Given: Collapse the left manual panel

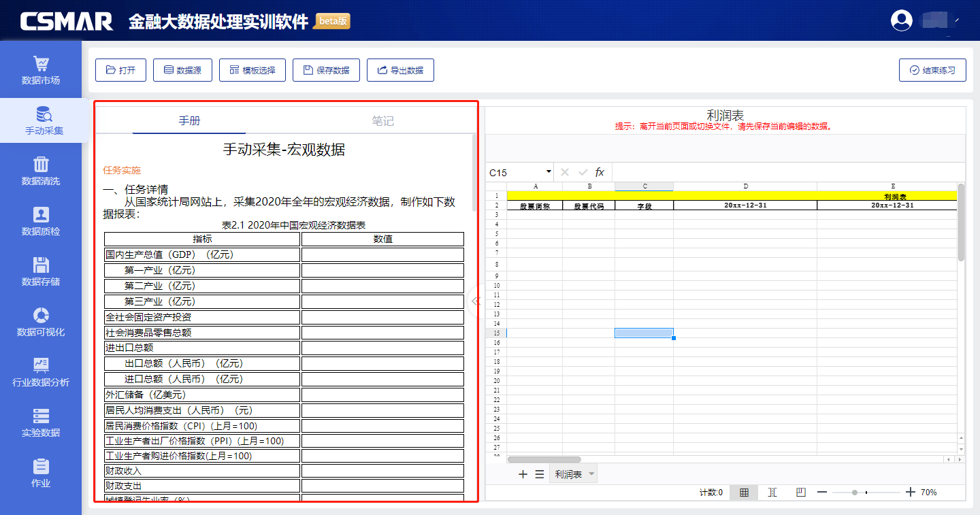Looking at the screenshot, I should click(476, 301).
